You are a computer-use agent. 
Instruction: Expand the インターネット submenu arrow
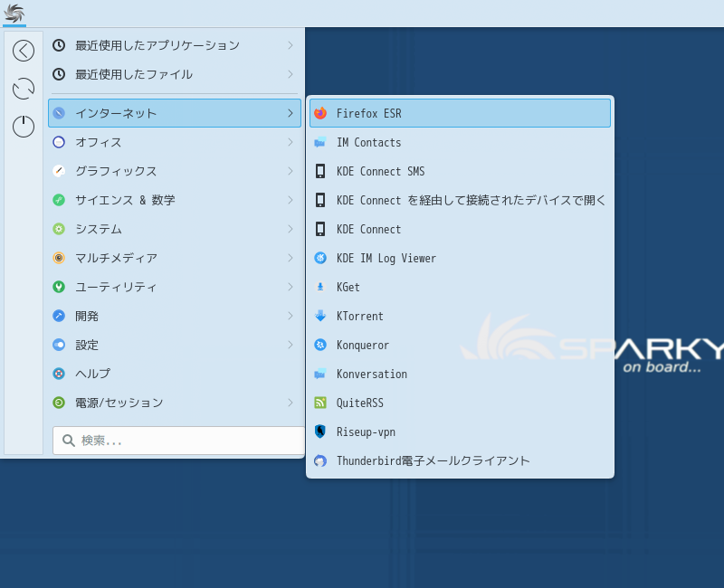pos(291,113)
